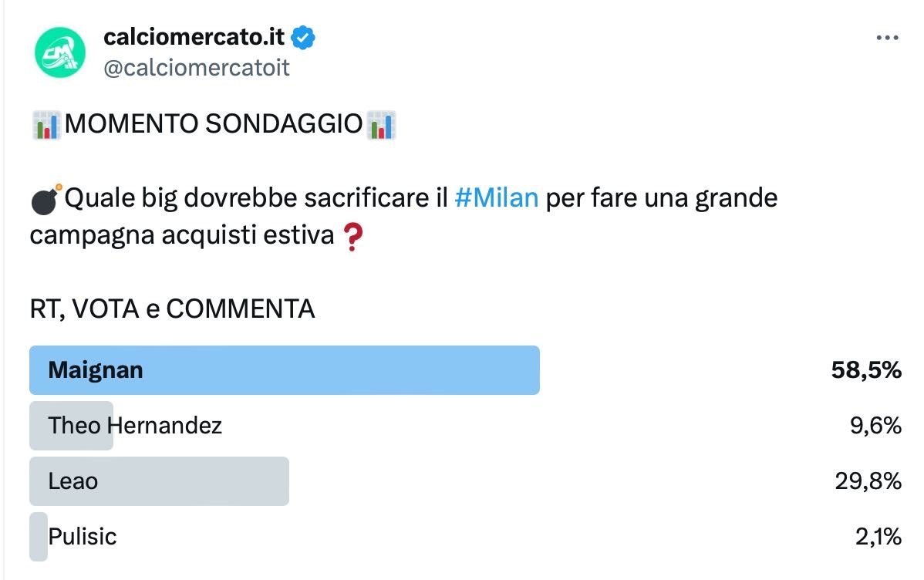
Task: Click the MOMENTO SONDAGGIO heading text
Action: pyautogui.click(x=214, y=123)
